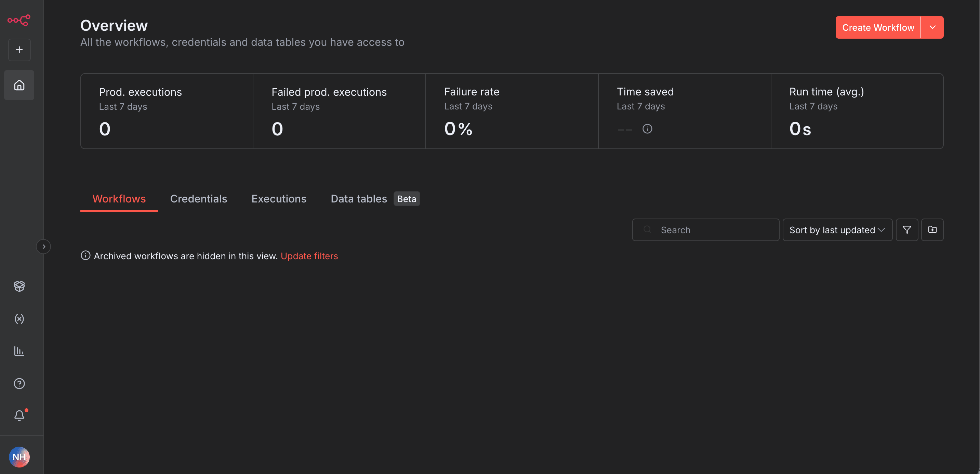Click the NH user avatar
Screen dimensions: 980x474
point(19,457)
